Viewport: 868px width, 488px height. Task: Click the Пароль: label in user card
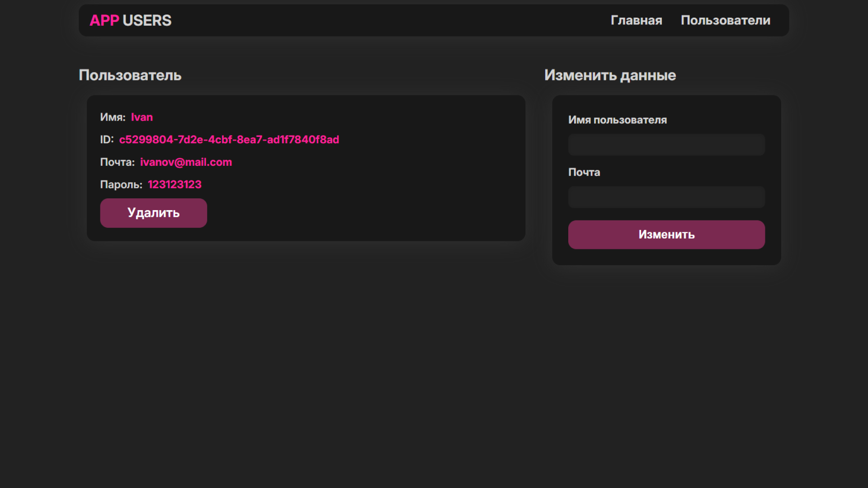click(x=121, y=184)
